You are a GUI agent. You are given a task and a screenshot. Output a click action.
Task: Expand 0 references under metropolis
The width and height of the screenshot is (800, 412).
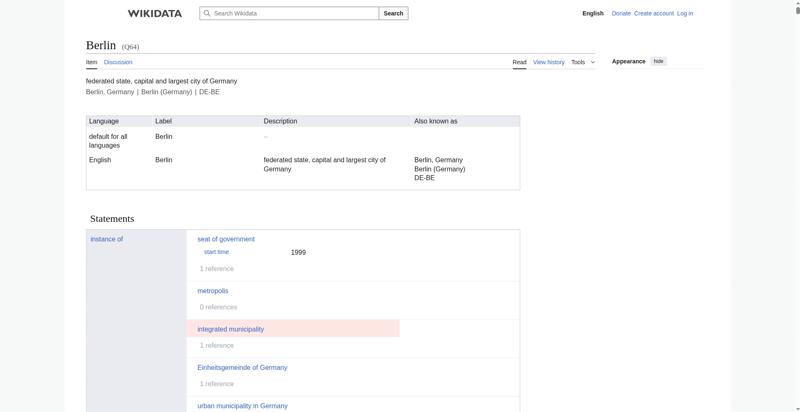tap(218, 307)
